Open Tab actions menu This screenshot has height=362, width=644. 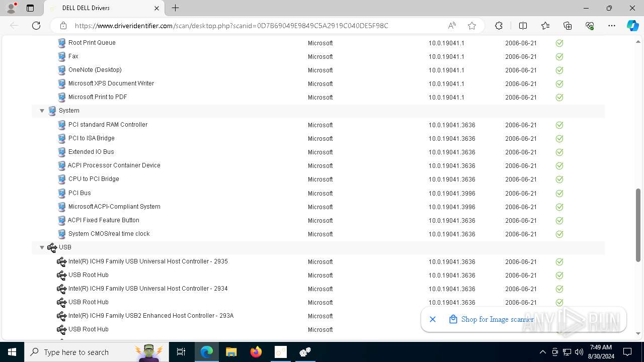[30, 8]
